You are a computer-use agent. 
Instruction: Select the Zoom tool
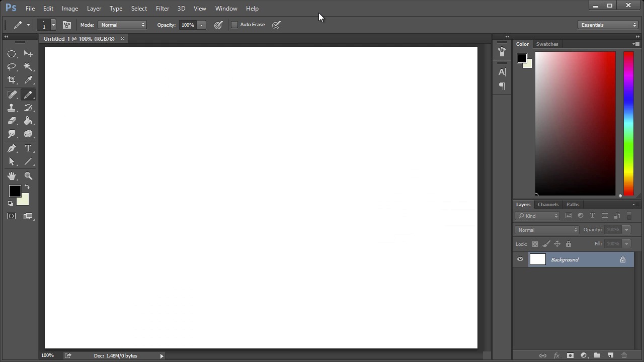pos(28,176)
